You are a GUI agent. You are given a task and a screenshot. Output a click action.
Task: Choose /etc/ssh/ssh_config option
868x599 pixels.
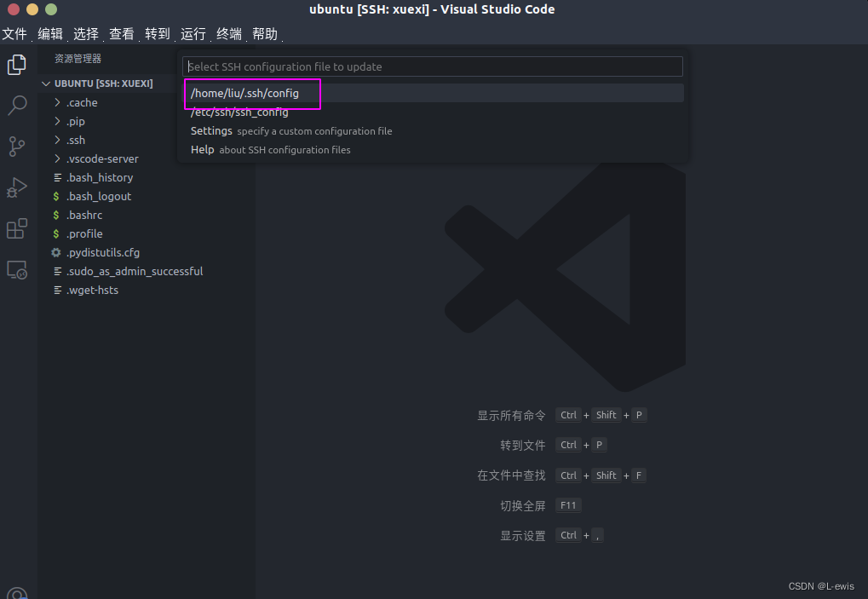(x=434, y=112)
